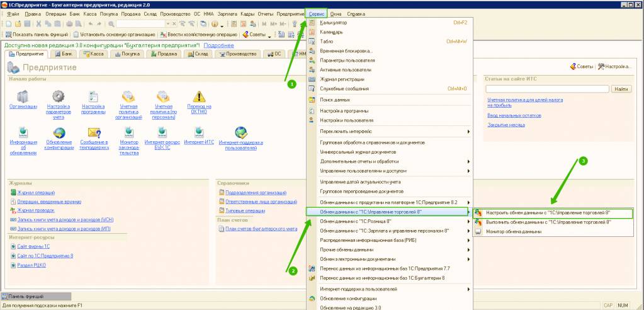Click the ИТС article search input field
This screenshot has width=644, height=310.
point(547,89)
